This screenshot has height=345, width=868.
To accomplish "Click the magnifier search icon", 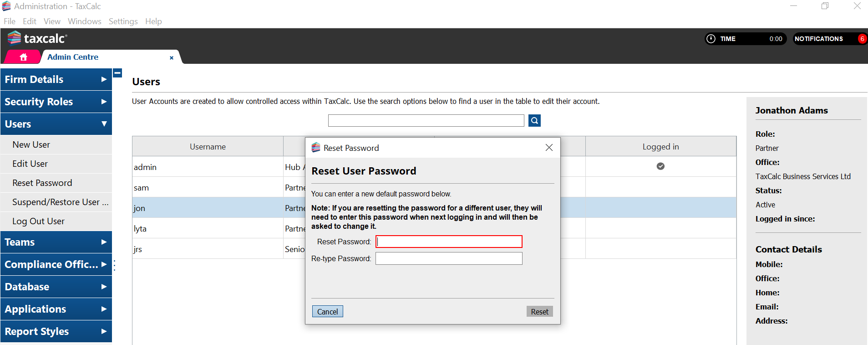I will pyautogui.click(x=534, y=121).
